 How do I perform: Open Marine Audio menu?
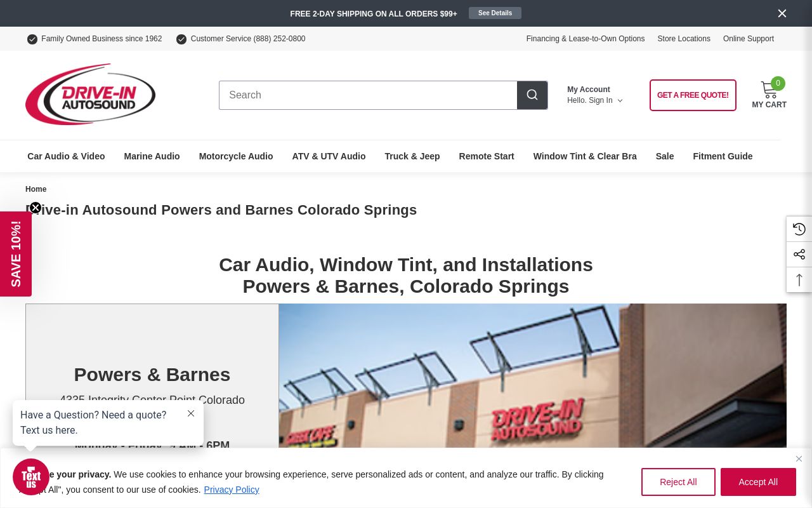(x=152, y=156)
